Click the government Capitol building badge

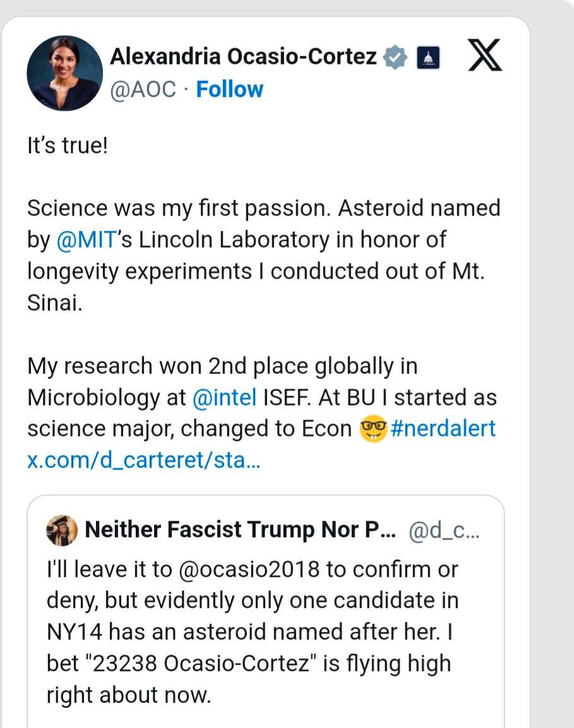[x=428, y=58]
